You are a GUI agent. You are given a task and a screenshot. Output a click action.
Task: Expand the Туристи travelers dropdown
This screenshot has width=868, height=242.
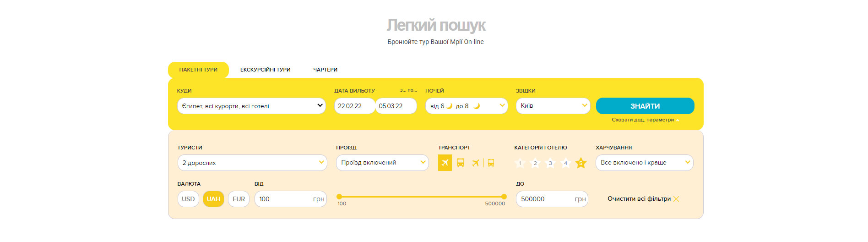[x=252, y=163]
